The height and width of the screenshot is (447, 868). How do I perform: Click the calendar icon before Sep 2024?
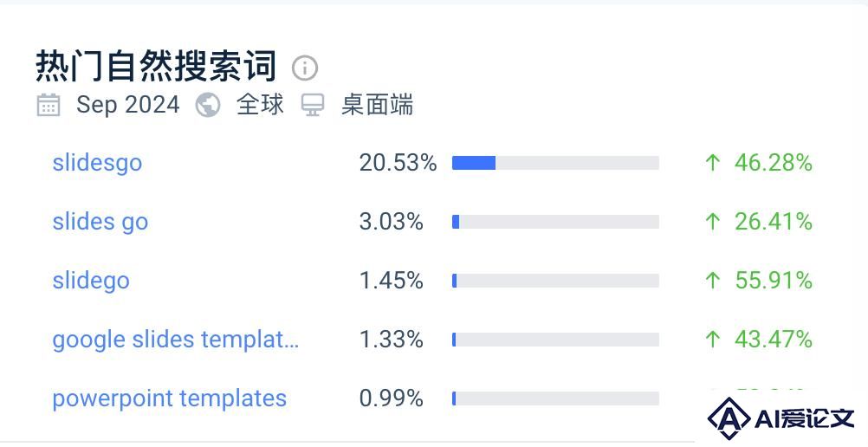[x=49, y=105]
